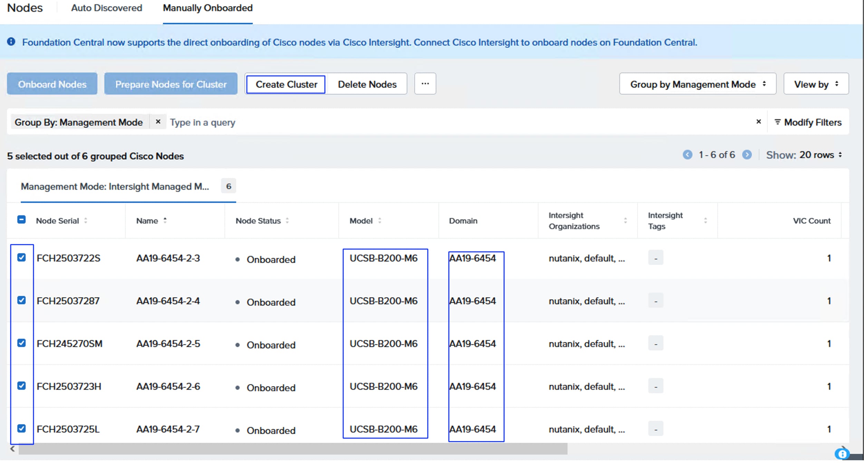Click the select-all checkbox in the header
This screenshot has height=463, width=868.
(21, 220)
